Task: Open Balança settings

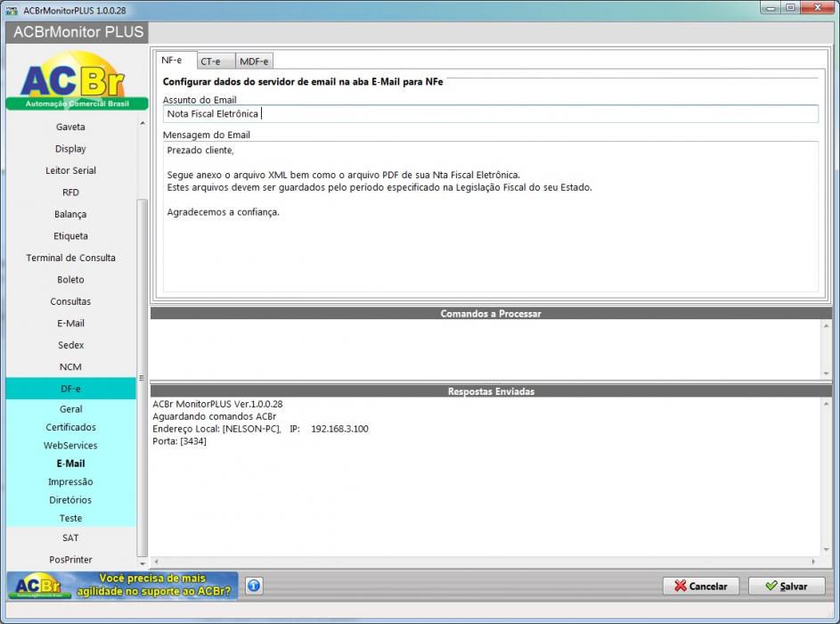Action: pos(70,215)
